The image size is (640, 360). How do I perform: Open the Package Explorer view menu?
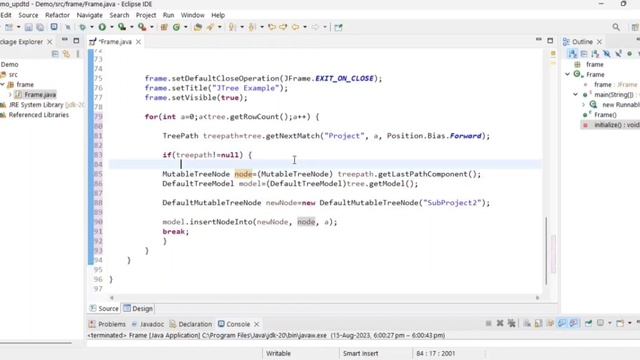click(x=78, y=54)
